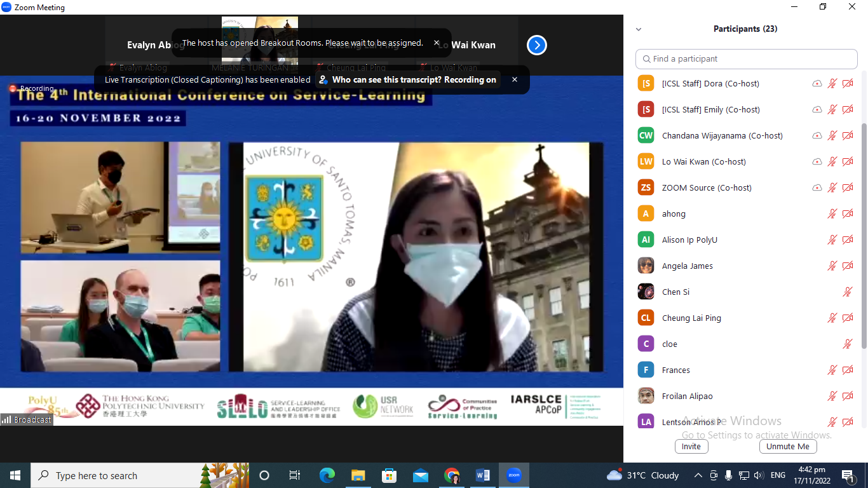Collapse the Participants panel chevron

[639, 29]
